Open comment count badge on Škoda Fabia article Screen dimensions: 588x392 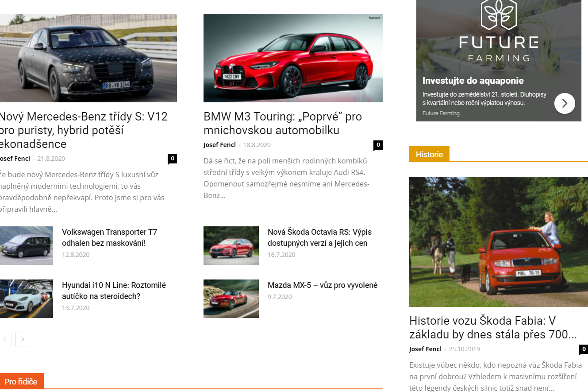coord(584,349)
